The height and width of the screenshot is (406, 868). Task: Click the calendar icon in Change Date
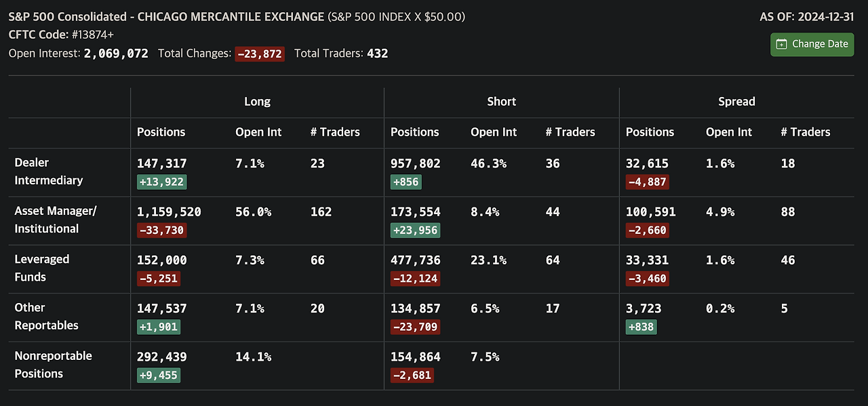tap(781, 44)
